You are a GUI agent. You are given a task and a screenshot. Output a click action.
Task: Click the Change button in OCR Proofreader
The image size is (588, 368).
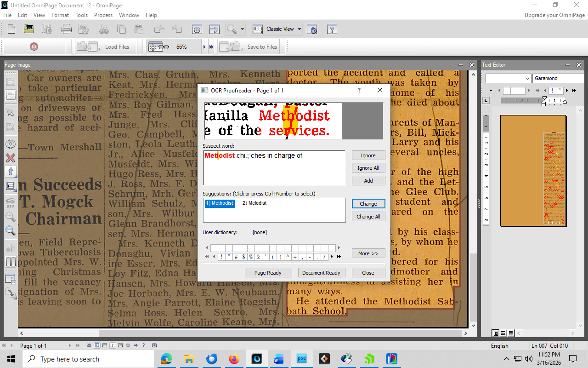coord(368,204)
